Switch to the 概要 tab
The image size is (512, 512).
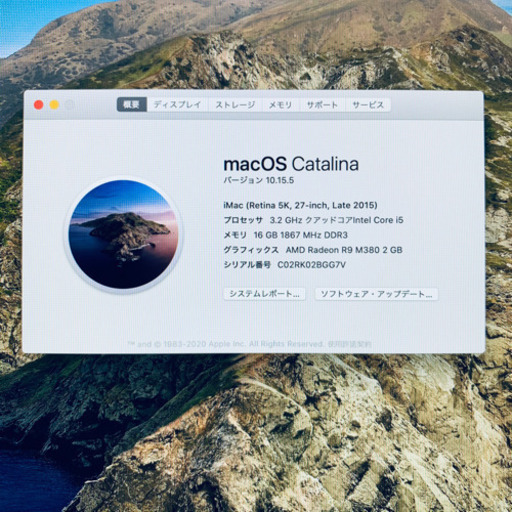pos(132,105)
